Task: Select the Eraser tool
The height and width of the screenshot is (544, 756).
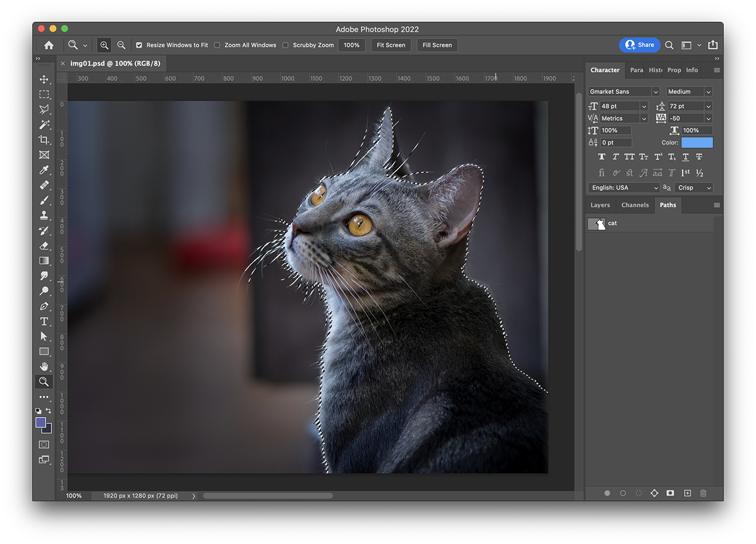Action: [44, 246]
